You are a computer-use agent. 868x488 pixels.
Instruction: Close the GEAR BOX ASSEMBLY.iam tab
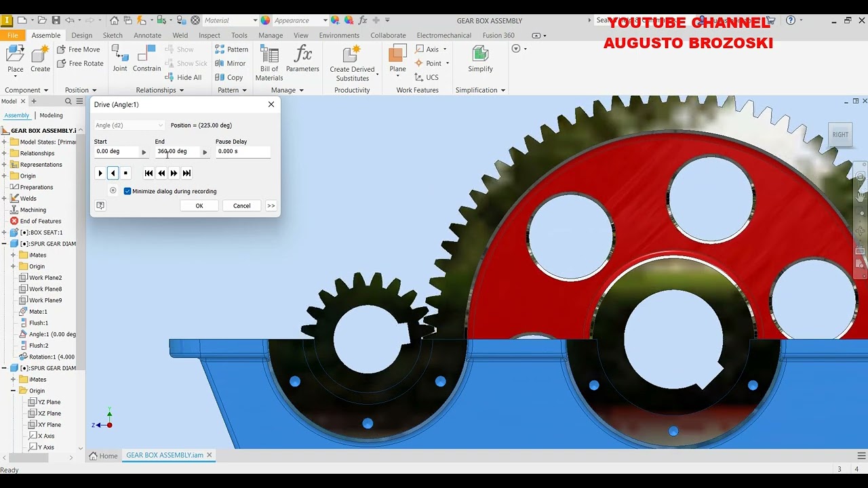(x=210, y=455)
